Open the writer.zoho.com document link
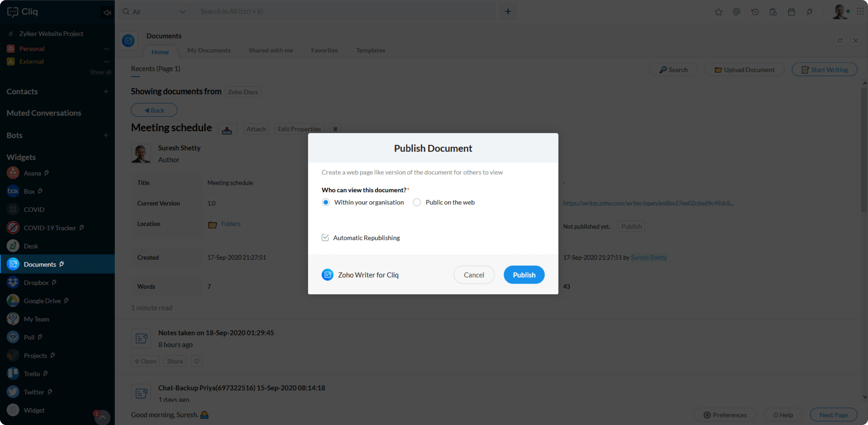Screen dimensions: 868x425 click(x=648, y=203)
